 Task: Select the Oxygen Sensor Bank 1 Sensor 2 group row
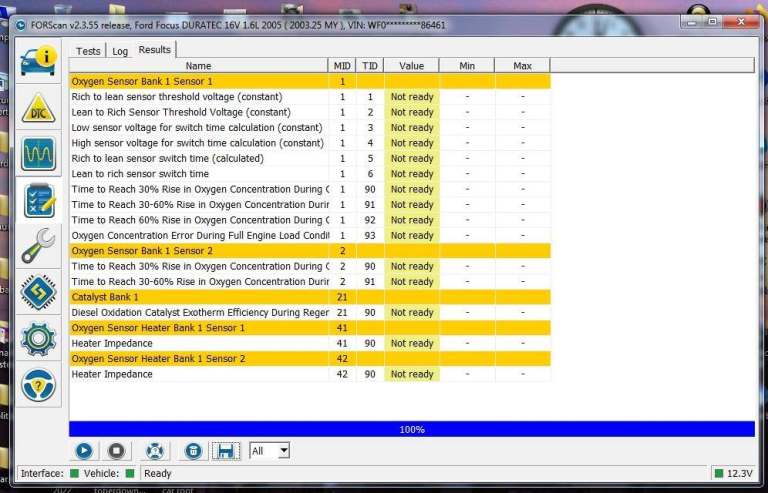tap(310, 251)
